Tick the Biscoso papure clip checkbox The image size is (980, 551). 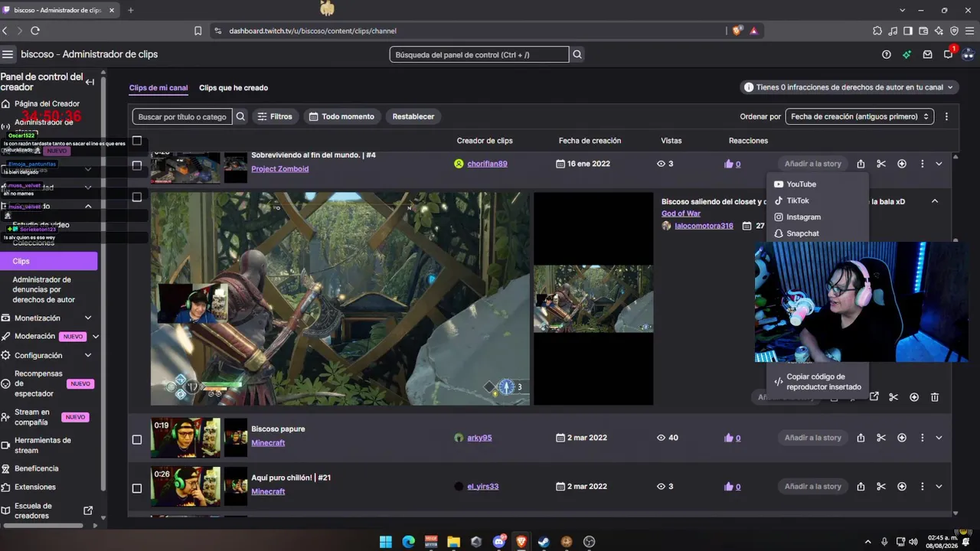(x=137, y=439)
